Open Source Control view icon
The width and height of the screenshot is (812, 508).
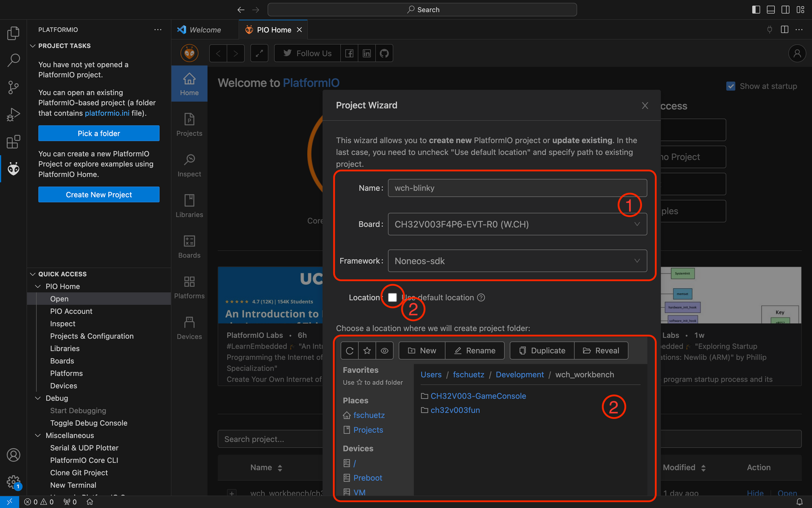(x=13, y=87)
